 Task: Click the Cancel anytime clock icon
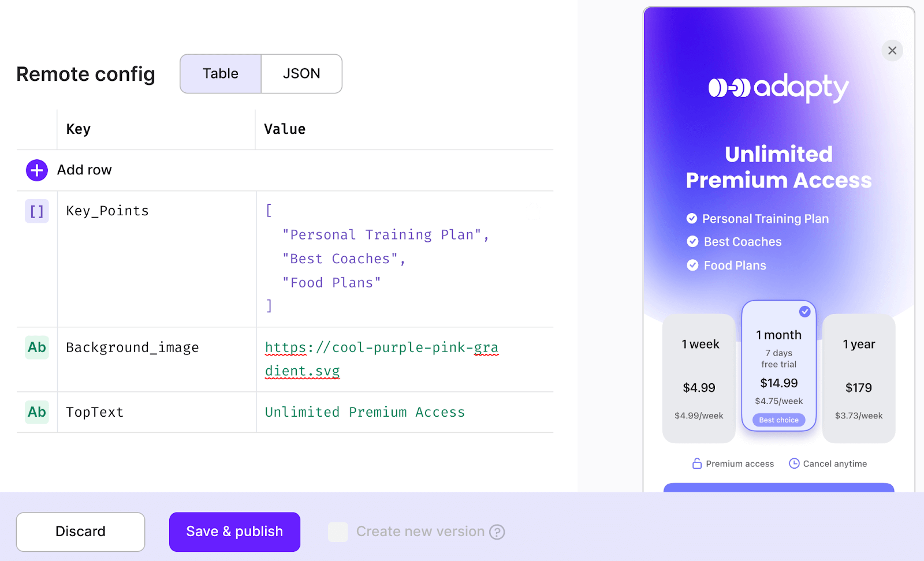pyautogui.click(x=794, y=463)
